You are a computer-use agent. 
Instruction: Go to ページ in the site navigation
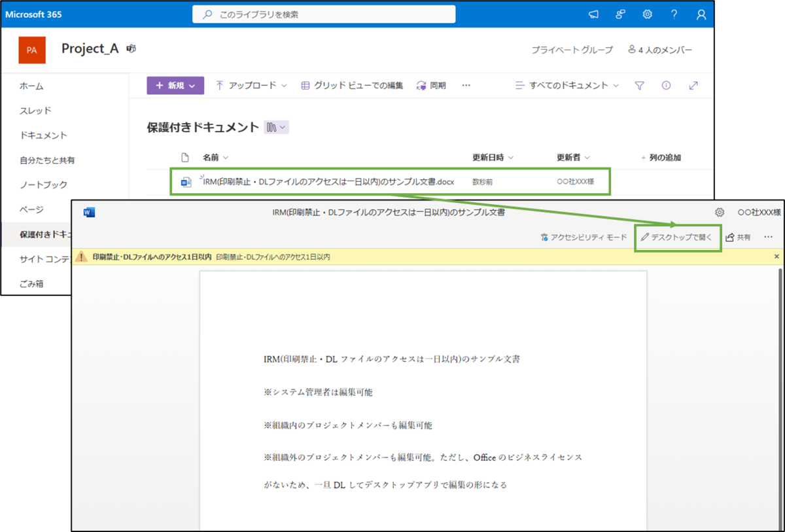(x=31, y=209)
